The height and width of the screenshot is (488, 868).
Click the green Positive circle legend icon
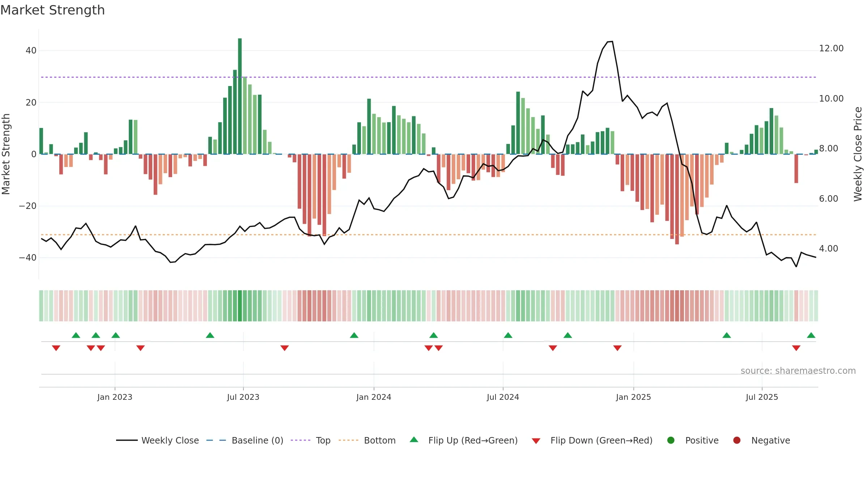[x=671, y=440]
